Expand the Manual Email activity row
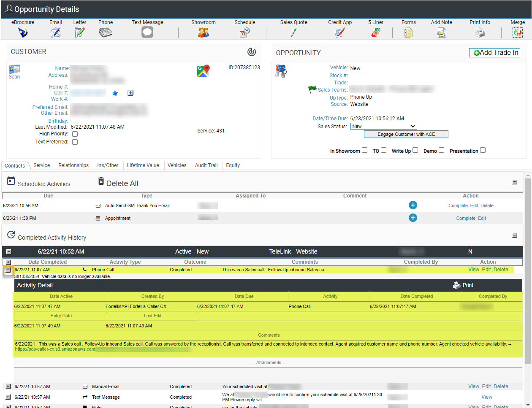 8,386
